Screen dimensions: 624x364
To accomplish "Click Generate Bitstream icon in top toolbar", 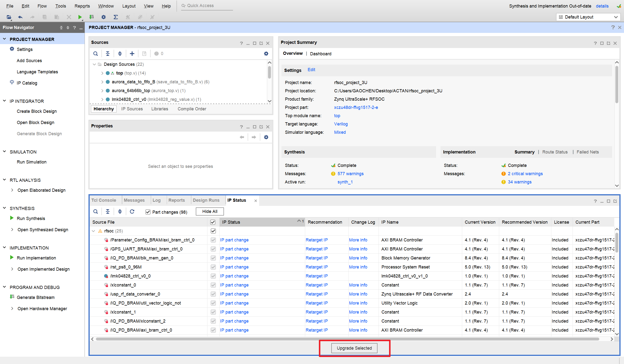I will (91, 17).
